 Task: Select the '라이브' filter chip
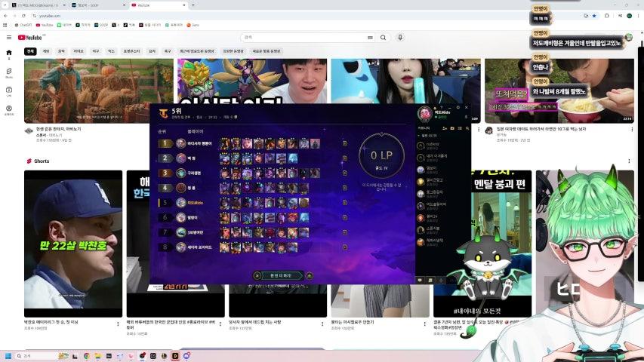(79, 51)
